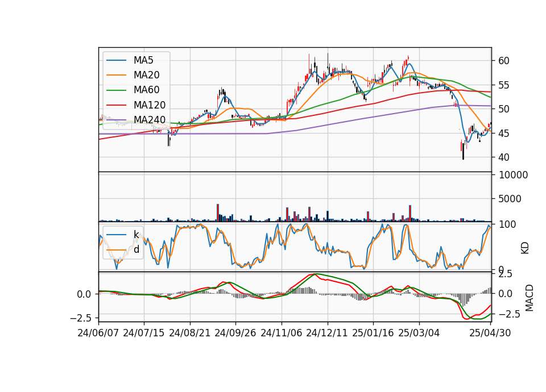546x392 pixels.
Task: Click the MACD axis title
Action: tap(530, 298)
